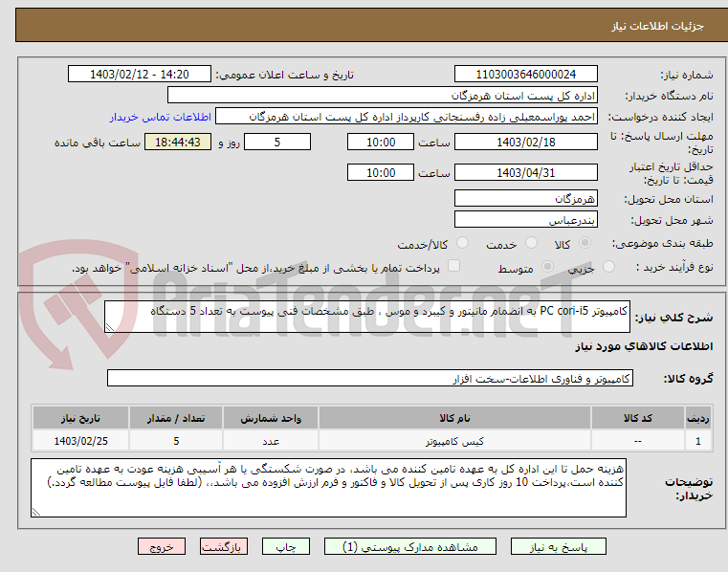Toggle the اسناد خزانه اسلامی payment checkbox

(453, 266)
